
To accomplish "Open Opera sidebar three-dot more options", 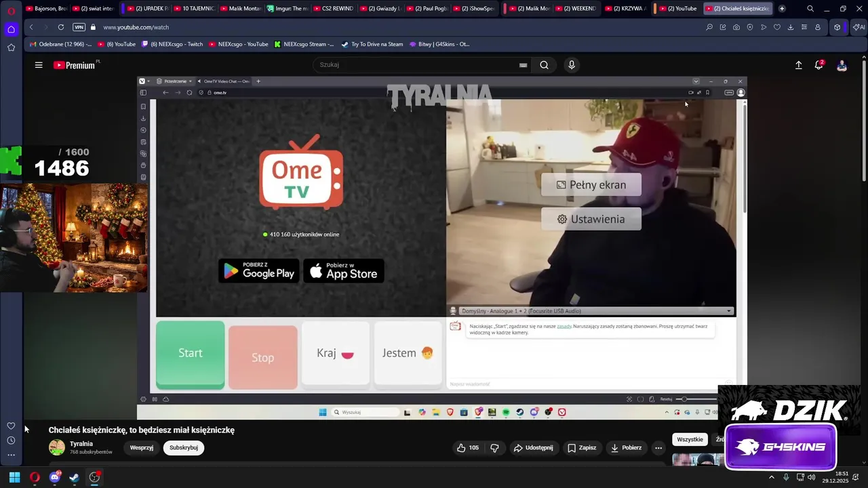I will 11,455.
